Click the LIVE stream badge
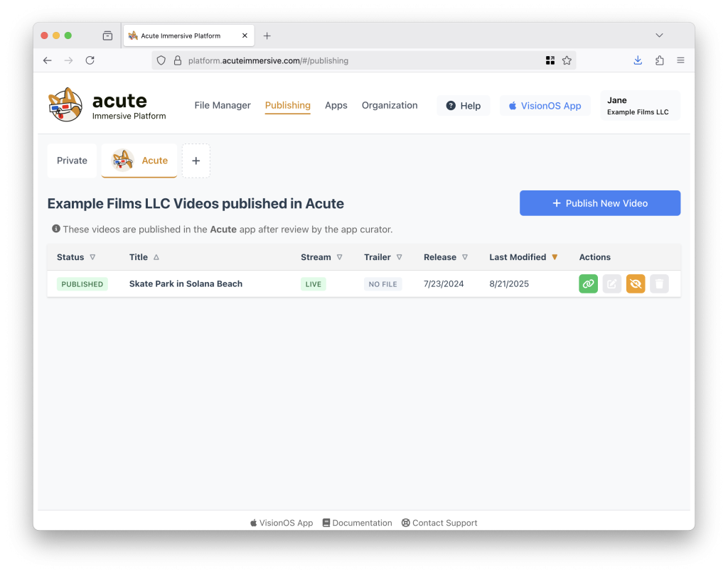The height and width of the screenshot is (574, 728). 314,284
